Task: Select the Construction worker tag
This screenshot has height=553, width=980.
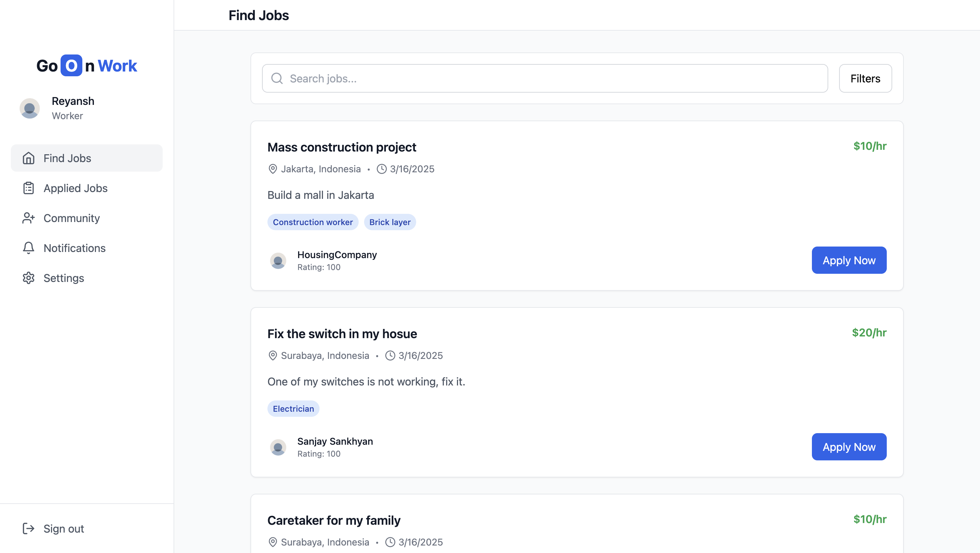Action: [x=313, y=222]
